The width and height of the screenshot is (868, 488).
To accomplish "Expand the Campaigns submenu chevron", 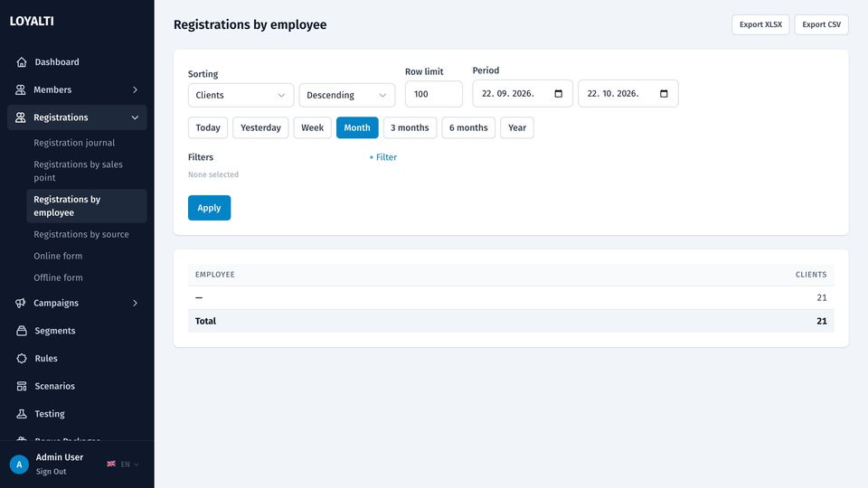I will pyautogui.click(x=135, y=303).
